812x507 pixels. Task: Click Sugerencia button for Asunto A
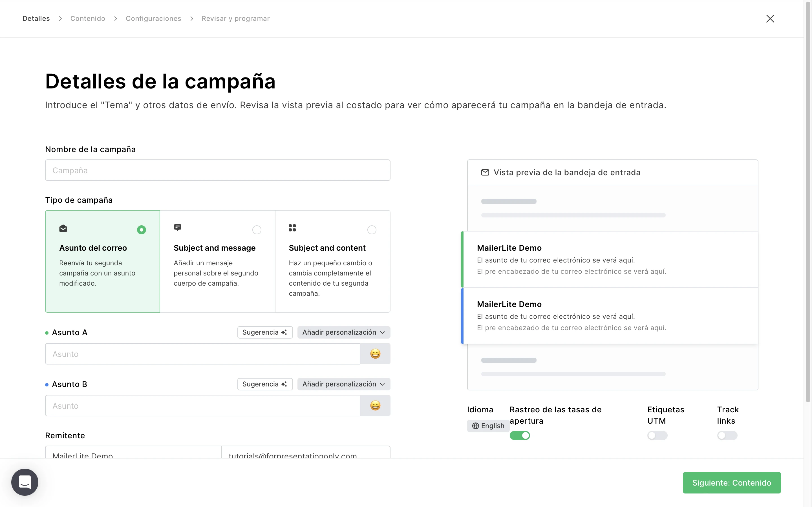(x=264, y=332)
